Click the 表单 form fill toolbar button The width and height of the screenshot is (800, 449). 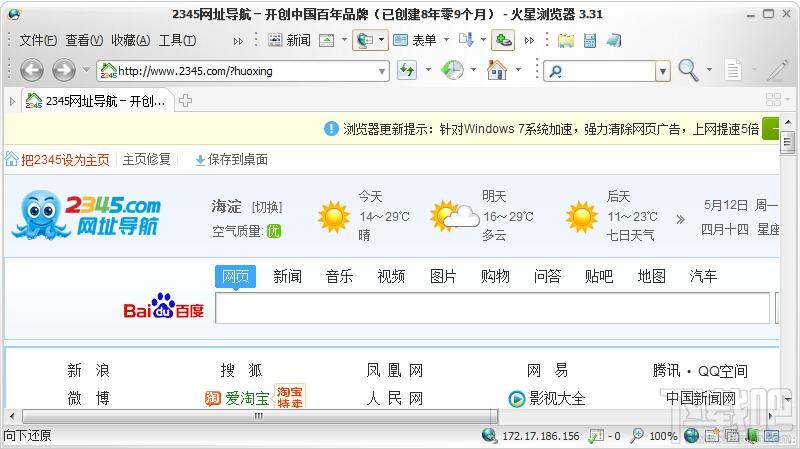pos(415,40)
